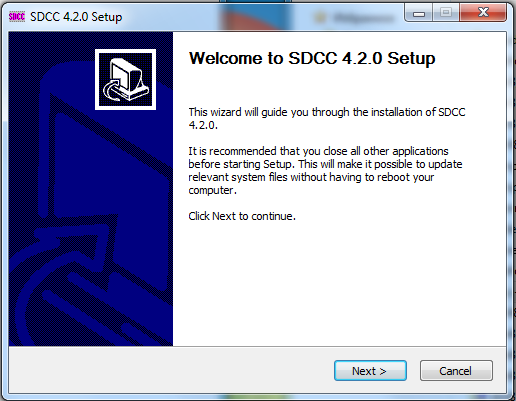Image resolution: width=516 pixels, height=401 pixels.
Task: Minimize the SDCC Setup window
Action: [x=419, y=13]
